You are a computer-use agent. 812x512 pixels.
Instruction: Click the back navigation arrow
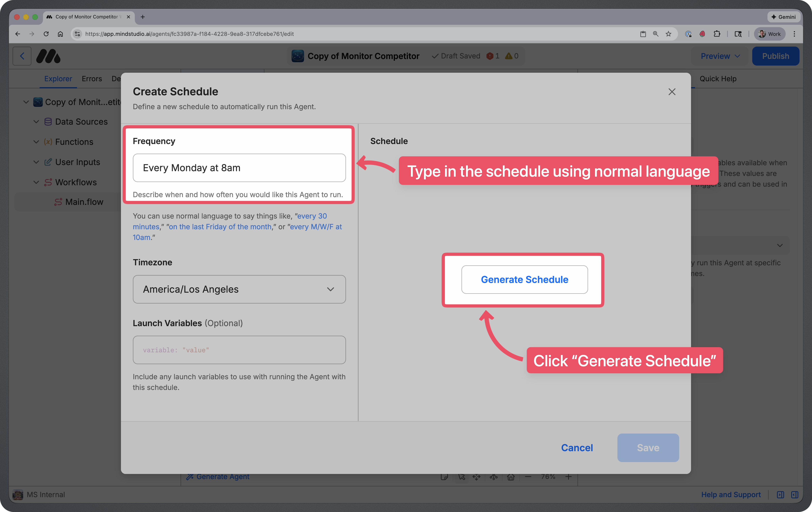click(x=22, y=56)
